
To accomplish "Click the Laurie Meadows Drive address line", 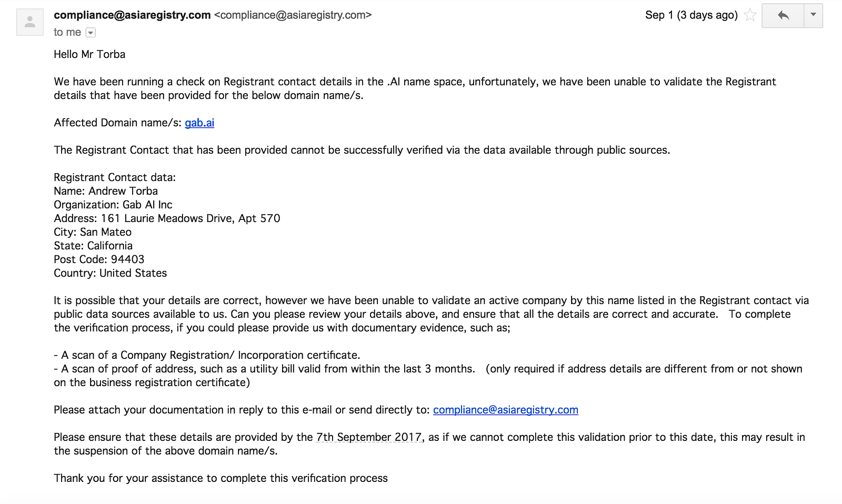I will [167, 218].
